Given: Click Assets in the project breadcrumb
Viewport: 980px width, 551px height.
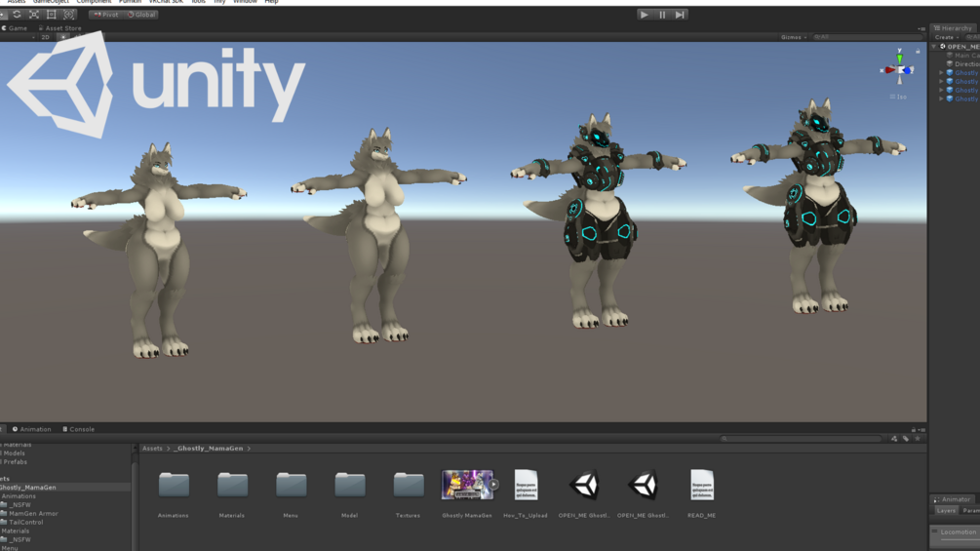Looking at the screenshot, I should tap(152, 448).
